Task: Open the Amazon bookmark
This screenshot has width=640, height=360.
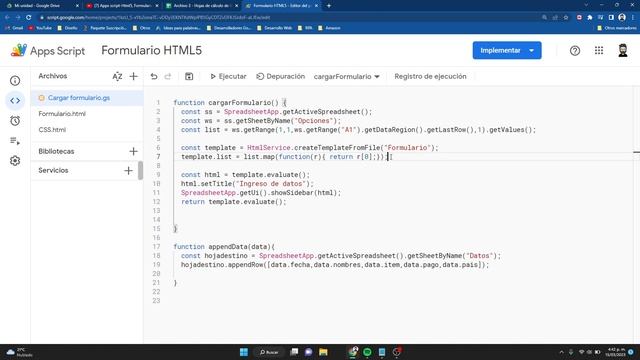Action: point(329,28)
